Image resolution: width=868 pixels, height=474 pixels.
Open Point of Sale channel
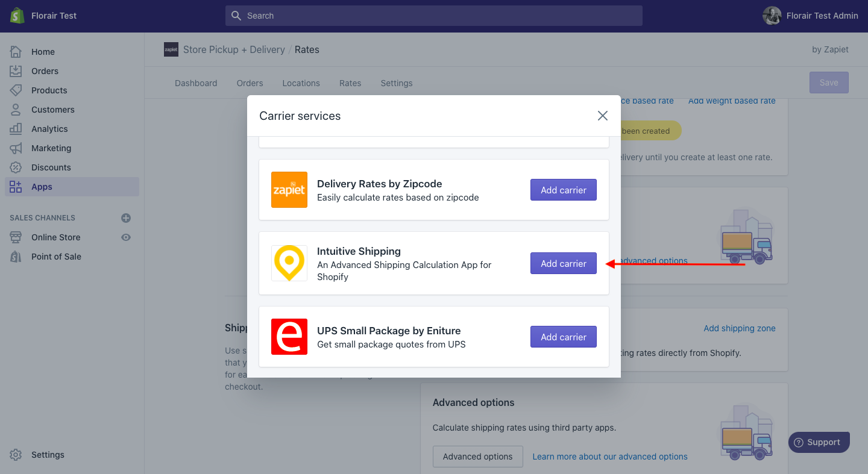coord(56,257)
